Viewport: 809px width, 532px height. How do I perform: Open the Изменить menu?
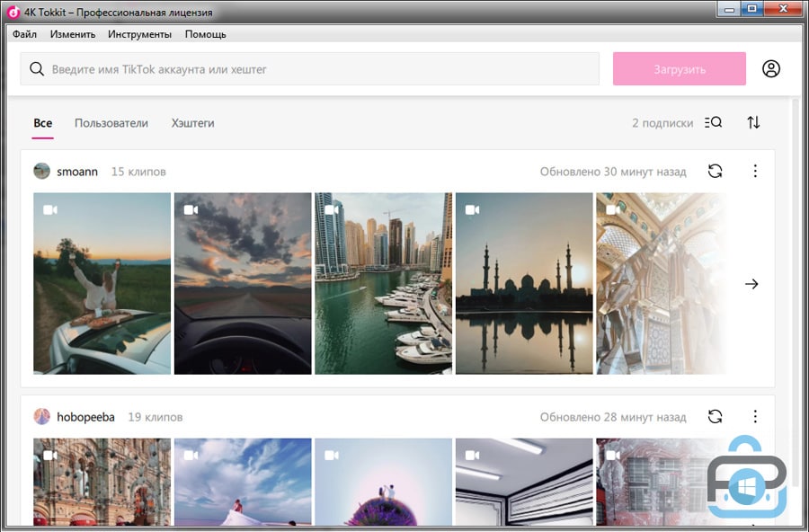click(x=73, y=34)
